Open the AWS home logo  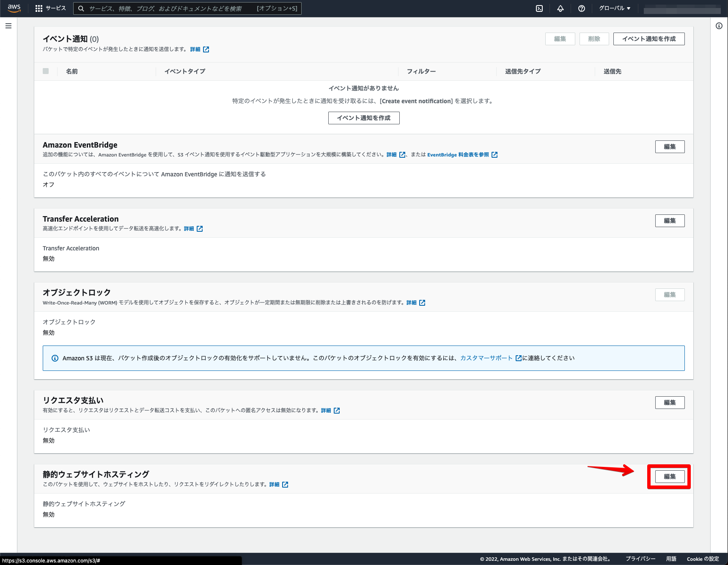pyautogui.click(x=14, y=8)
